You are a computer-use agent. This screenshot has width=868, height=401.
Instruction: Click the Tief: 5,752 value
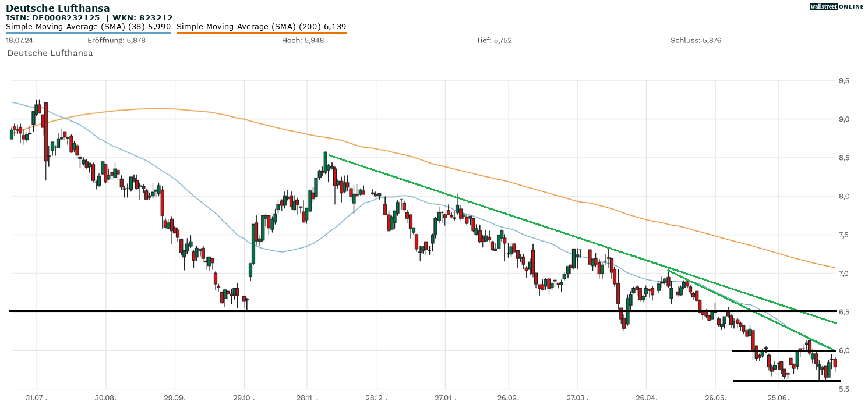coord(495,40)
